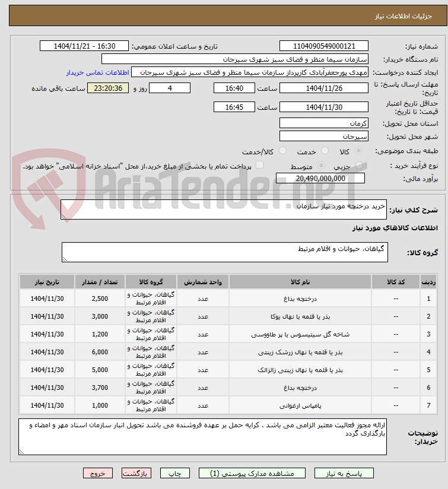Viewport: 448px width, 489px height.
Task: Click the announcement date field 1404/11/21 - 16:30
Action: [x=84, y=46]
